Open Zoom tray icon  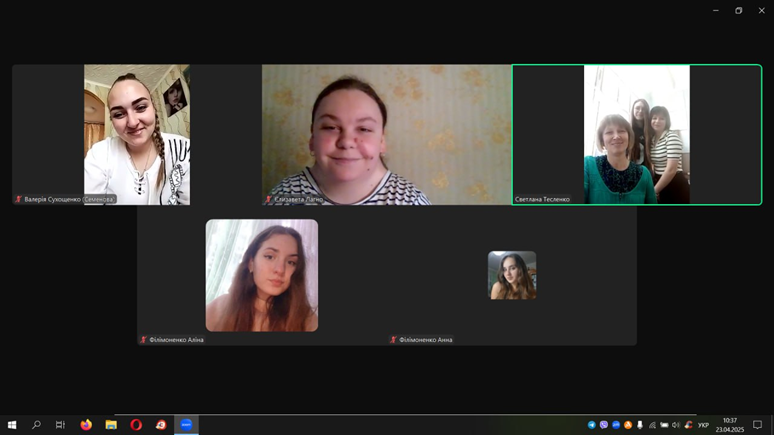[616, 425]
